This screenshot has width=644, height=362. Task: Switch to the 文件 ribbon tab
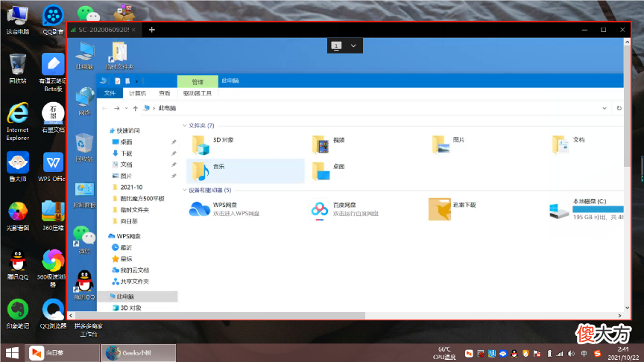110,93
